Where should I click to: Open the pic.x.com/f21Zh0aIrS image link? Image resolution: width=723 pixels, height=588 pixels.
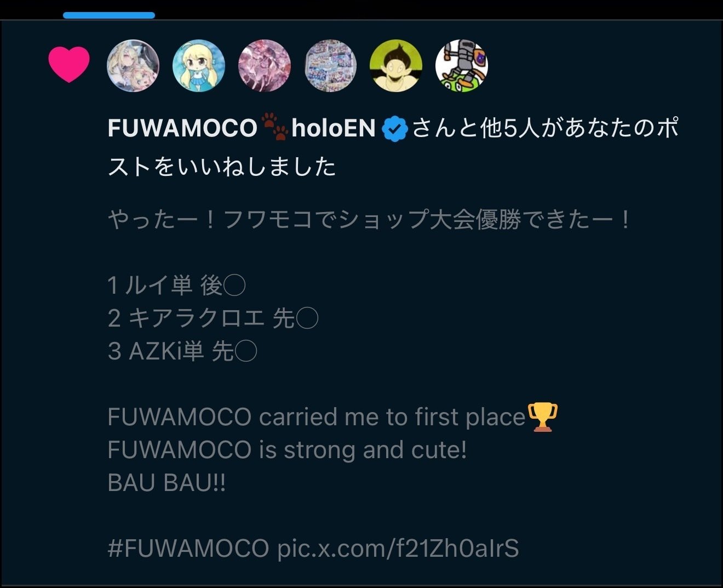pos(398,548)
